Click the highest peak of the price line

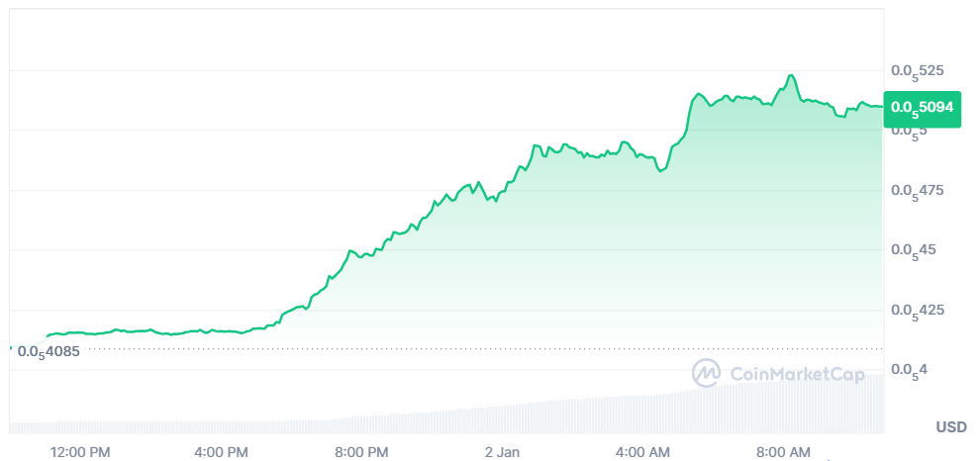pyautogui.click(x=790, y=75)
